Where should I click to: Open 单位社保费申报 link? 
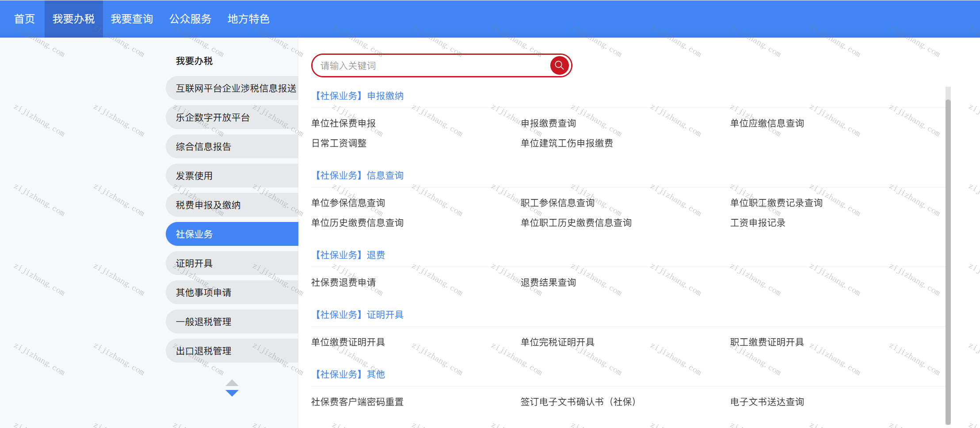coord(343,123)
